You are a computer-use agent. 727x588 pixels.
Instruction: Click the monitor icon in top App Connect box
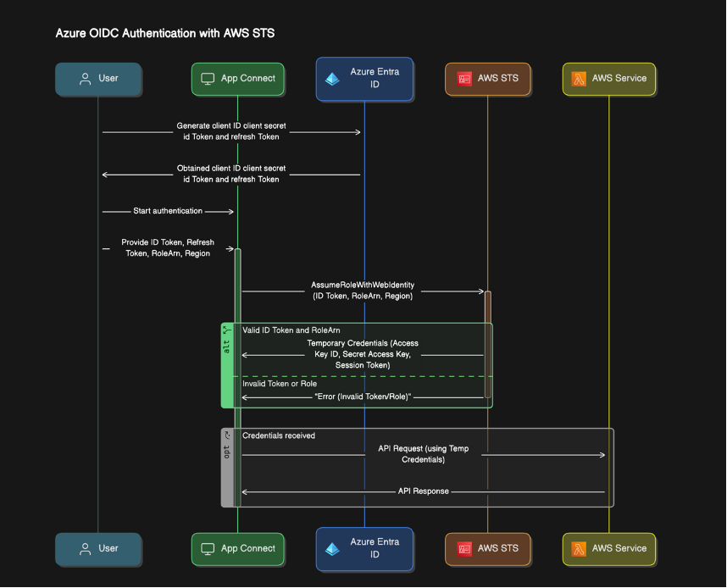[x=208, y=79]
